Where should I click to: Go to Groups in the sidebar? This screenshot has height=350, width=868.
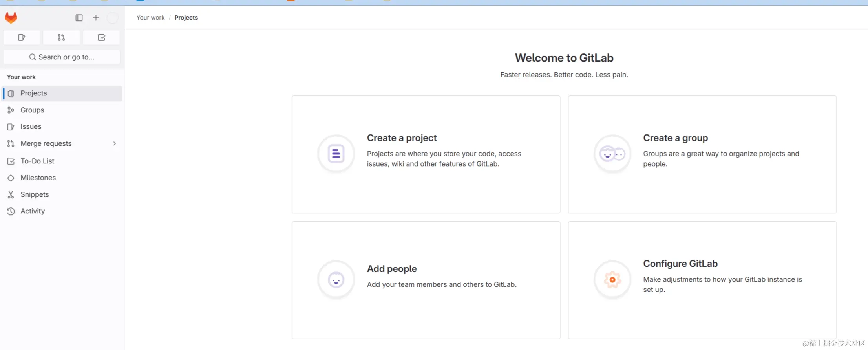click(x=62, y=110)
